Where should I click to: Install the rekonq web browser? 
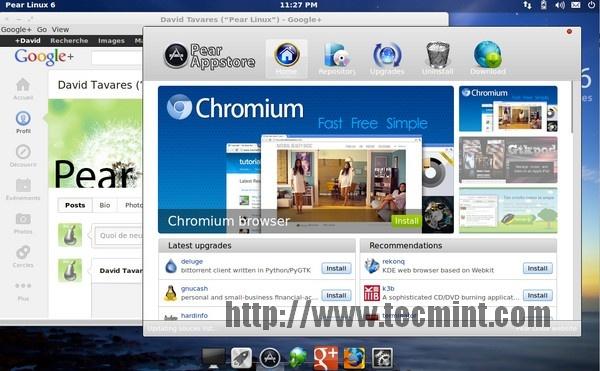(x=538, y=268)
